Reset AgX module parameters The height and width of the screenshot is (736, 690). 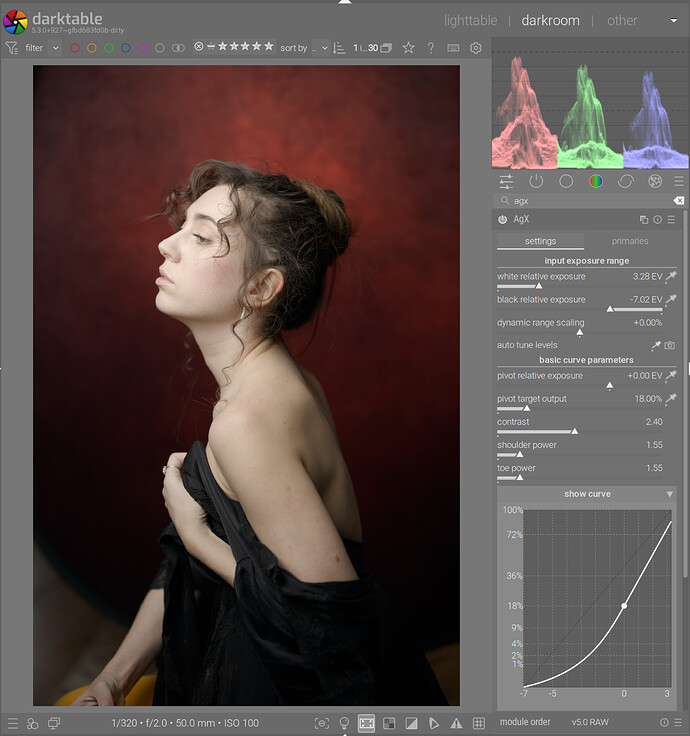[657, 219]
